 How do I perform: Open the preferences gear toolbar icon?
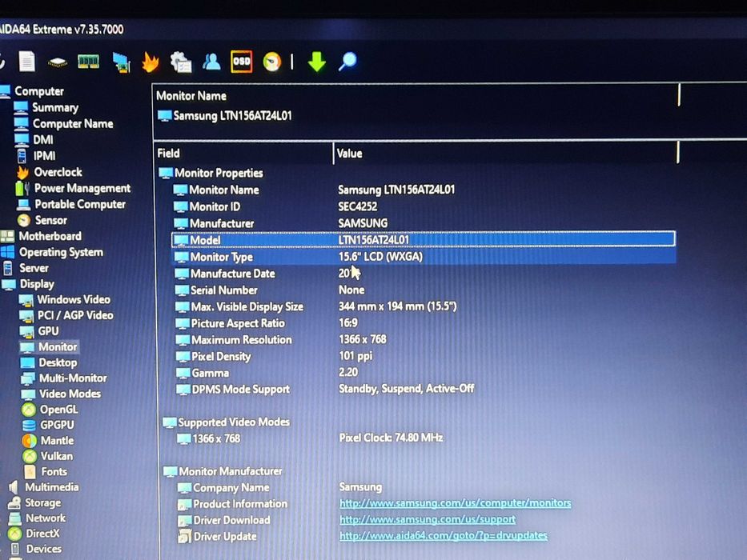(181, 62)
